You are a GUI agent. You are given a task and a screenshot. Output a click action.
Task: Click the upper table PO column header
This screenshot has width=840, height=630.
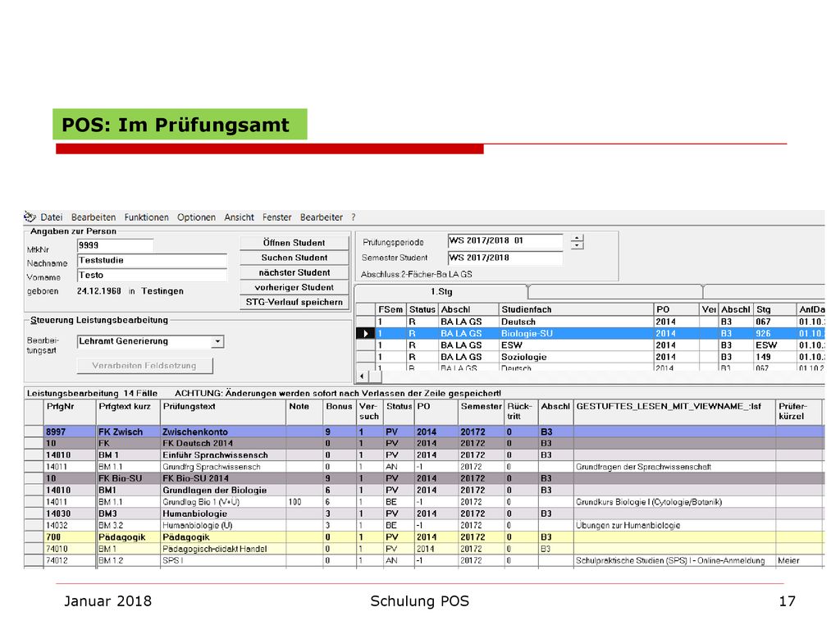click(x=676, y=309)
